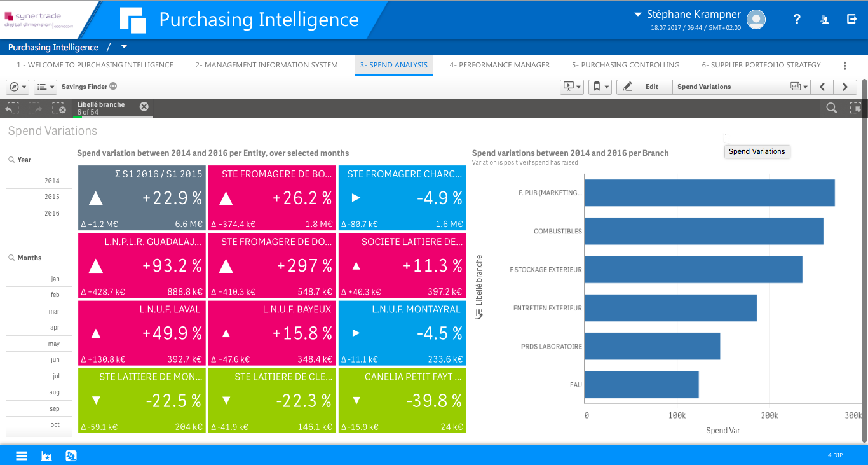Open smart search with the magnifier icon
Image resolution: width=868 pixels, height=465 pixels.
(831, 108)
